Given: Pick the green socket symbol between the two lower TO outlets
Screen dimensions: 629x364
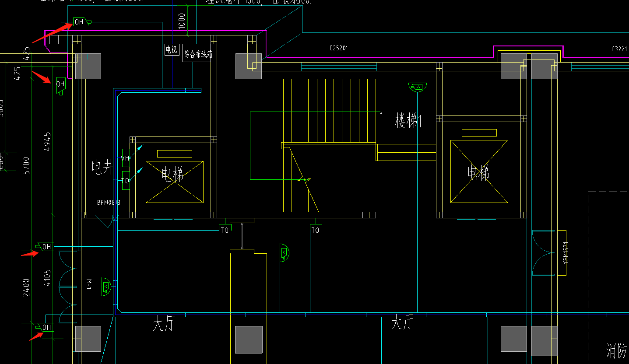Looking at the screenshot, I should point(285,253).
